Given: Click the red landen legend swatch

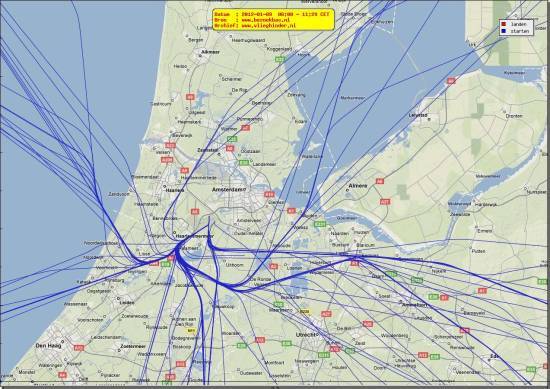Looking at the screenshot, I should pos(504,24).
